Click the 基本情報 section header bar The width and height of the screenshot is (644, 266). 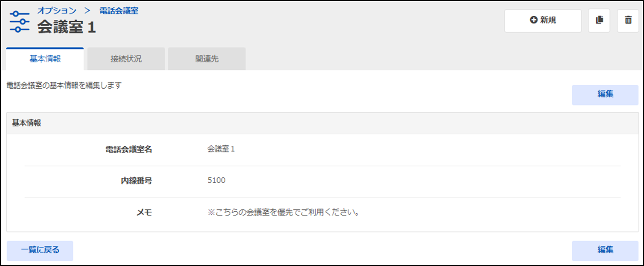coord(322,123)
